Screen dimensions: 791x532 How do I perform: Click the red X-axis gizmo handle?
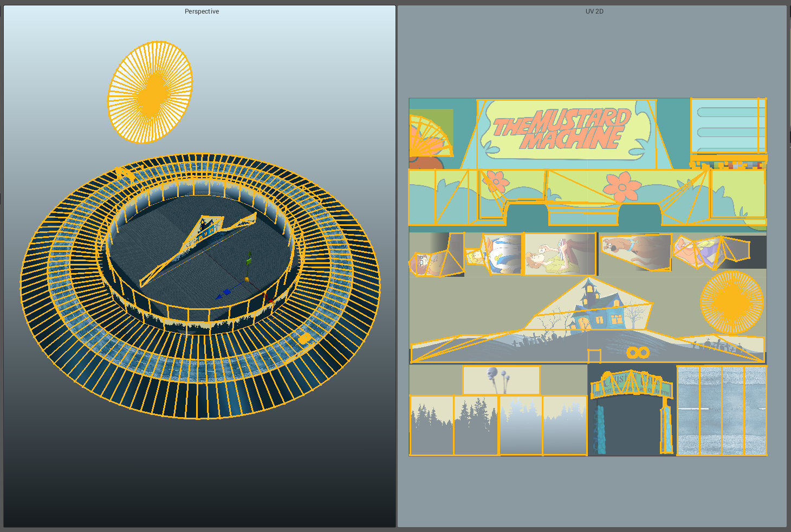click(269, 299)
